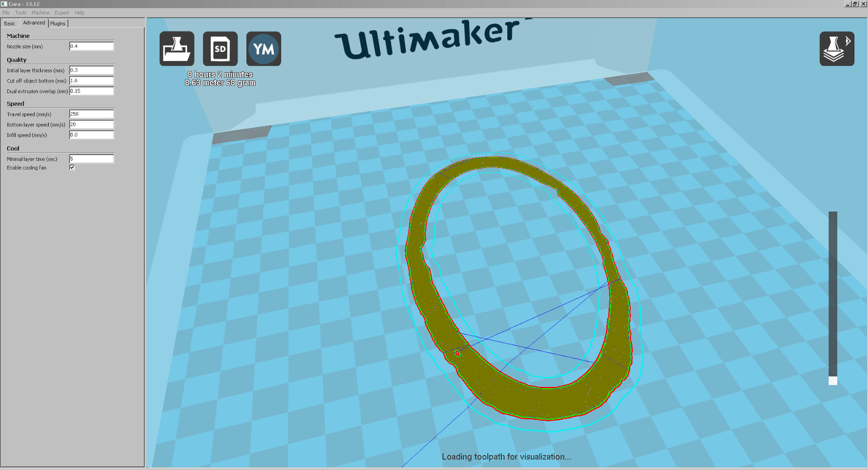Click the Bottom layer speed field
This screenshot has width=868, height=470.
92,124
